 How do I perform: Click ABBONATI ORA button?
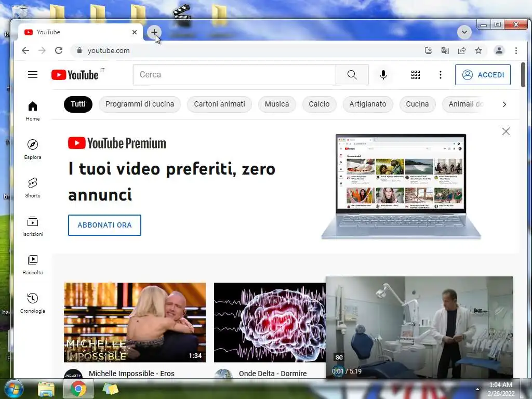tap(104, 225)
